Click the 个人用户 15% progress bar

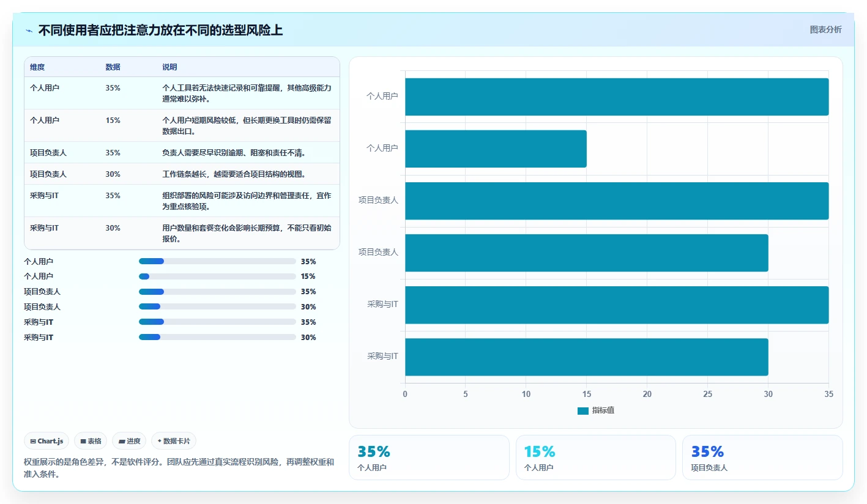217,276
